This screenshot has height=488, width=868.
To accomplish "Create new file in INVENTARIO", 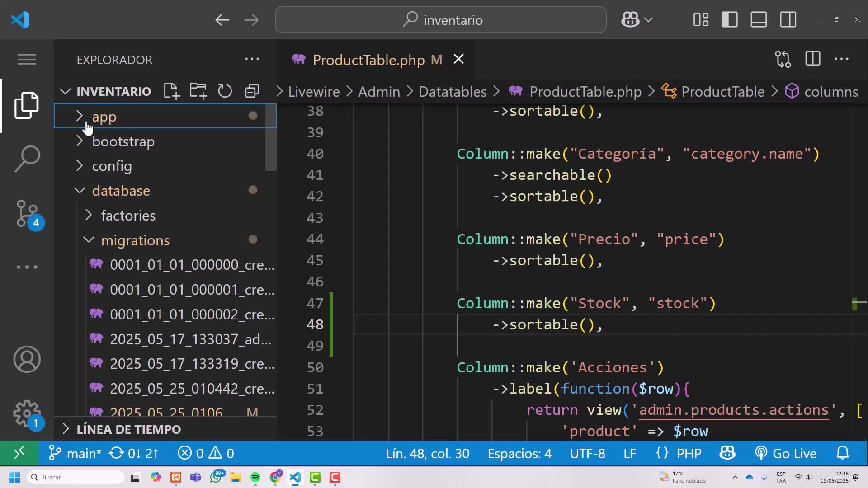I will 171,91.
